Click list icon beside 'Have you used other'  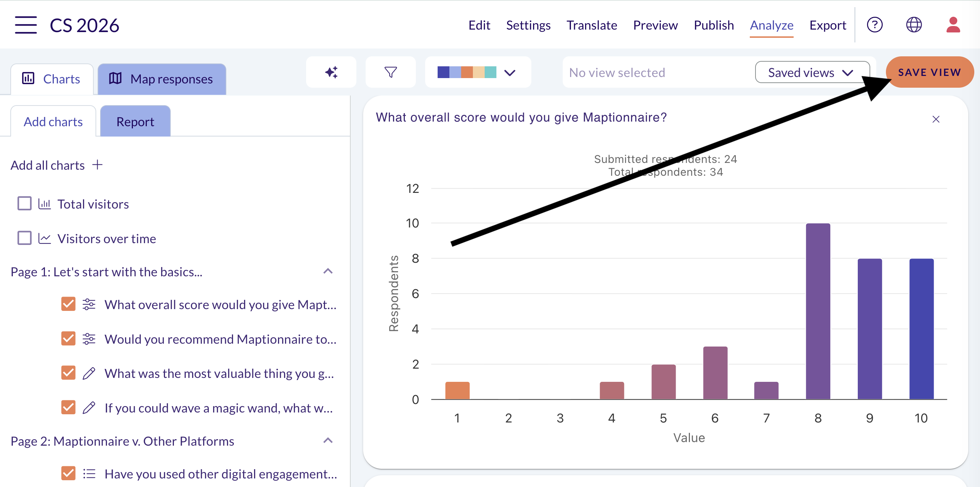point(89,474)
